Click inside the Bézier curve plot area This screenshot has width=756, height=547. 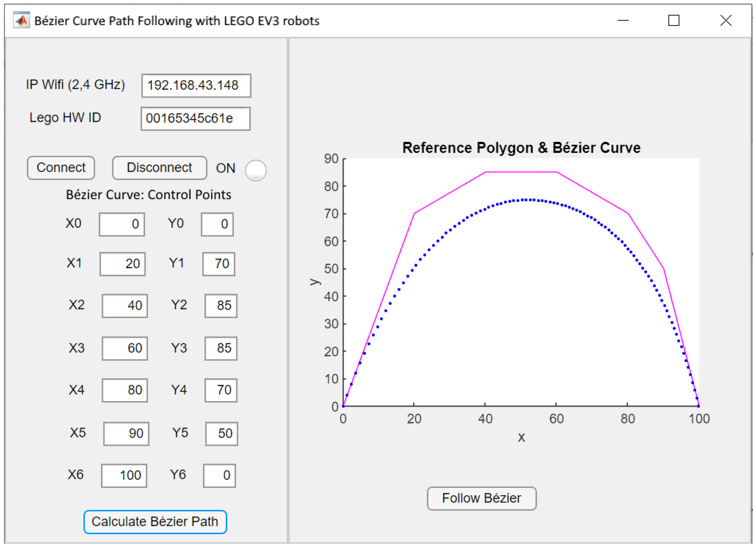pyautogui.click(x=521, y=300)
